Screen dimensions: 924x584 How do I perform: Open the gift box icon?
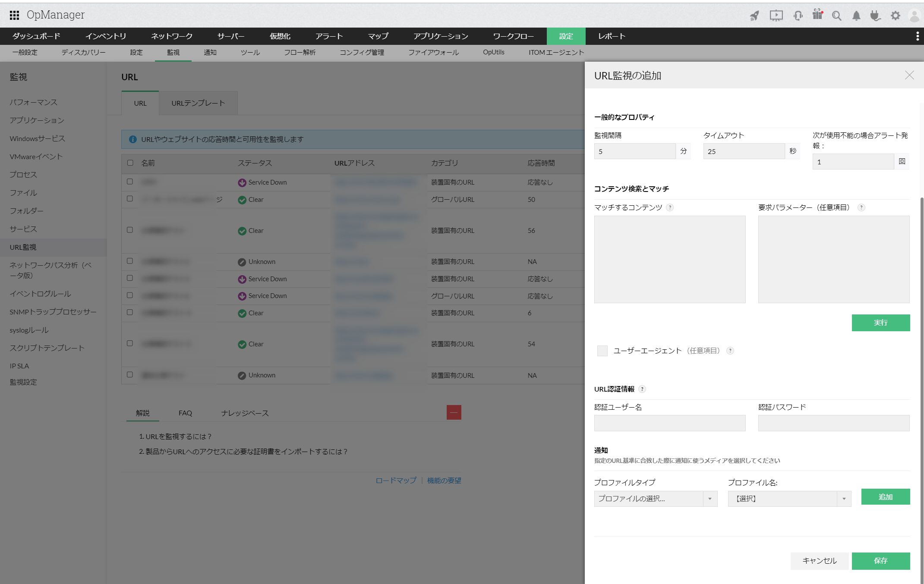[817, 15]
